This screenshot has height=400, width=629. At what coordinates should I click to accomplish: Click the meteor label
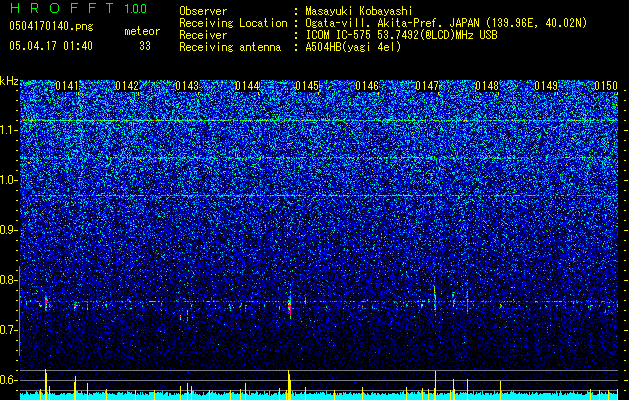[142, 31]
